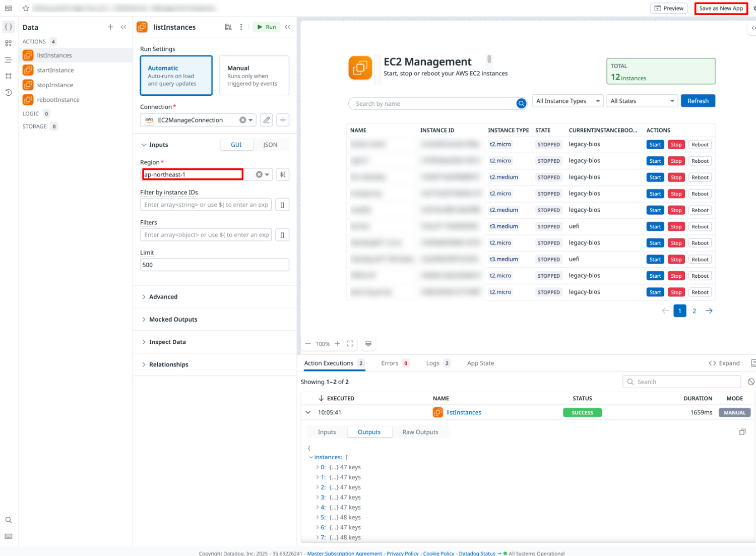Viewport: 756px width, 556px height.
Task: Expand the executions panel
Action: coord(724,363)
